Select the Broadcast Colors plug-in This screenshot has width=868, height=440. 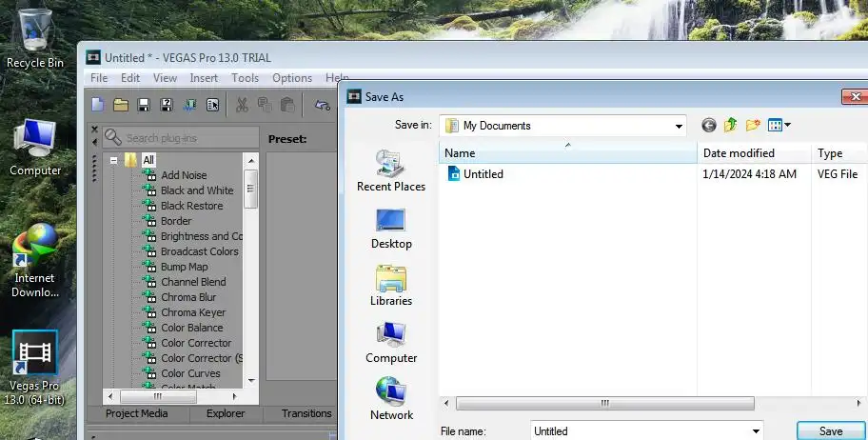coord(199,251)
